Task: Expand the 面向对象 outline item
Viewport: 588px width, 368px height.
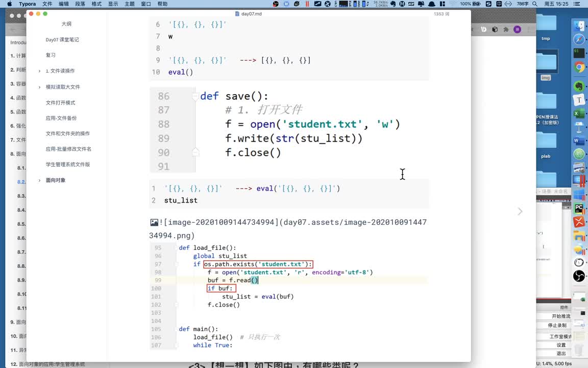Action: [x=39, y=180]
